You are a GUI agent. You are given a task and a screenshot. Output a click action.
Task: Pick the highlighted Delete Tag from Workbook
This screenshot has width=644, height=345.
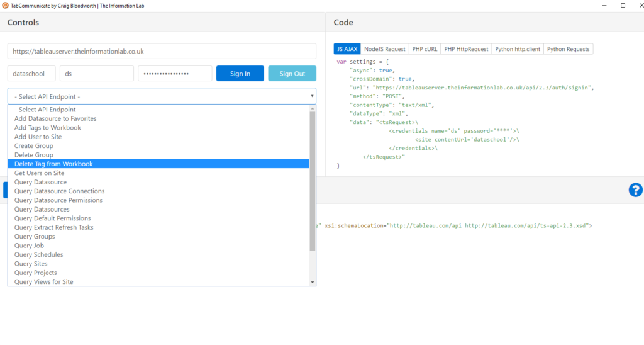coord(158,164)
